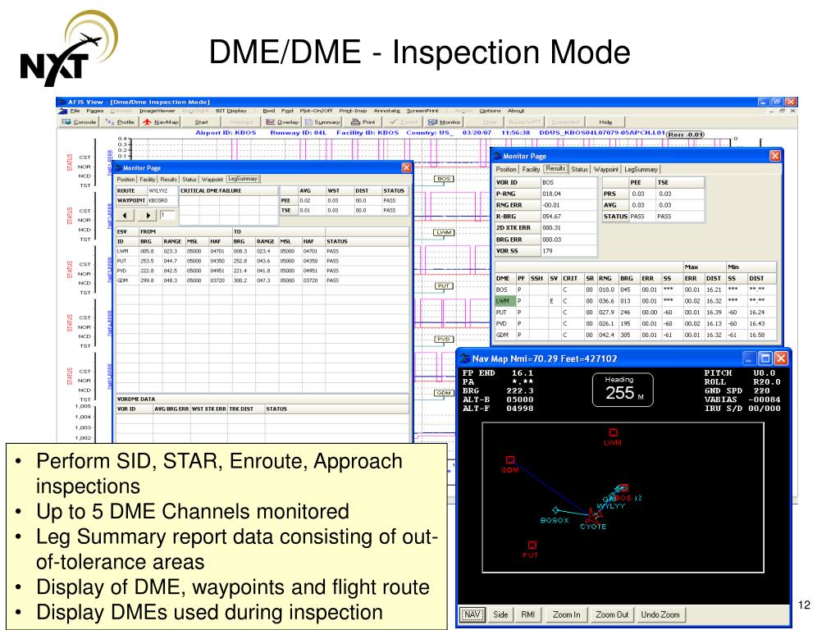This screenshot has height=630, width=840.
Task: Click the NAV button in Nav Map
Action: coord(472,614)
